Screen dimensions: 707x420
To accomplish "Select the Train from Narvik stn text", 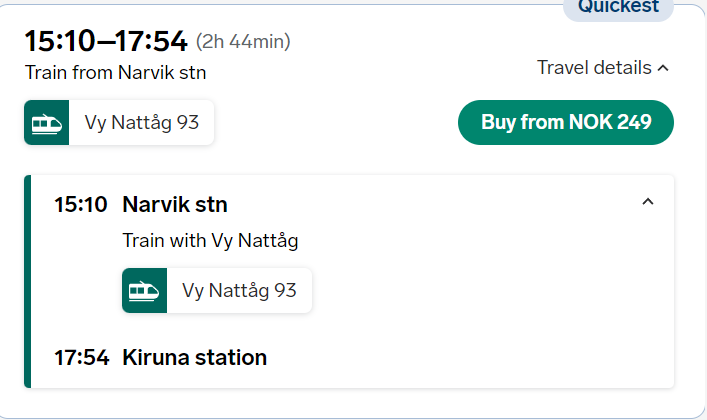I will pyautogui.click(x=115, y=73).
